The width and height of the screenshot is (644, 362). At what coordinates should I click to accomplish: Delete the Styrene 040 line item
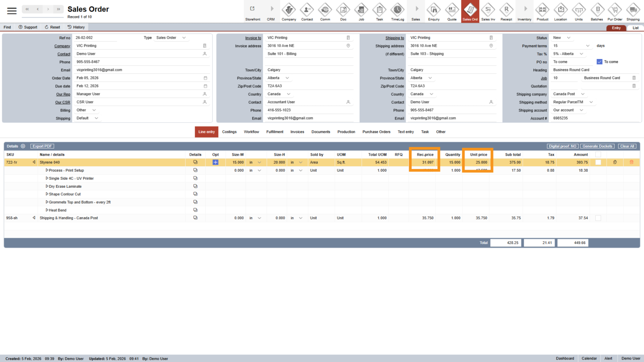point(631,162)
